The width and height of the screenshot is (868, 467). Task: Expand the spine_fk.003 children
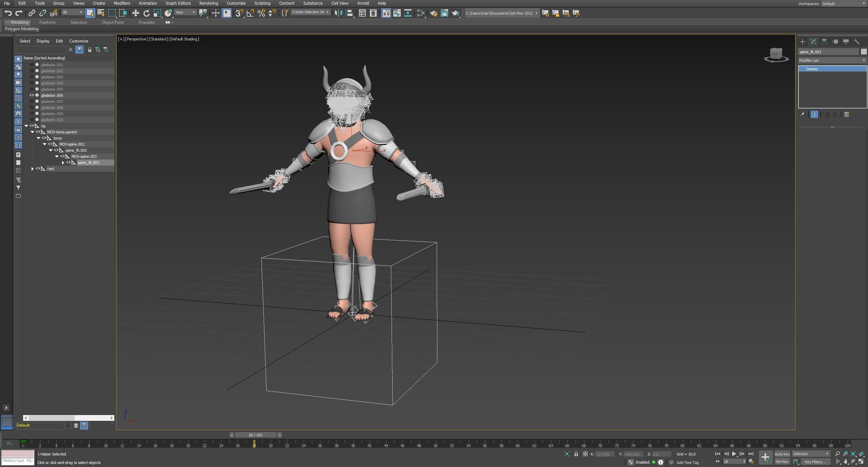[x=63, y=163]
